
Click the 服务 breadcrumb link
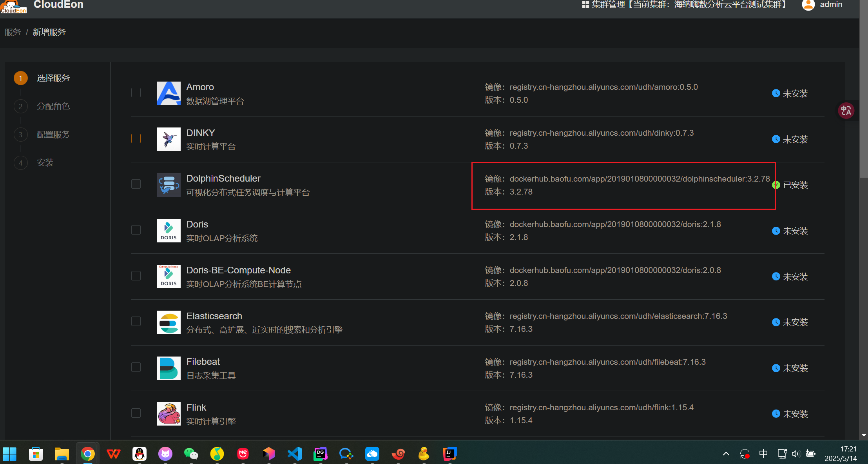13,32
